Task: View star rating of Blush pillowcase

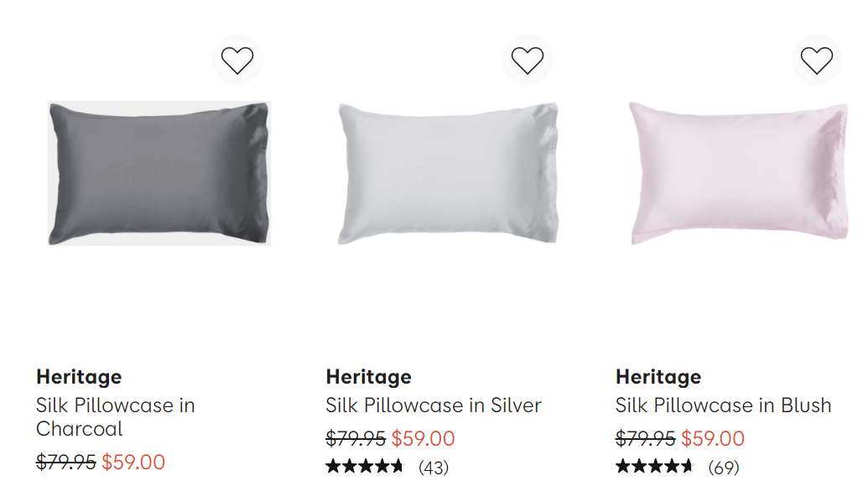Action: click(654, 467)
